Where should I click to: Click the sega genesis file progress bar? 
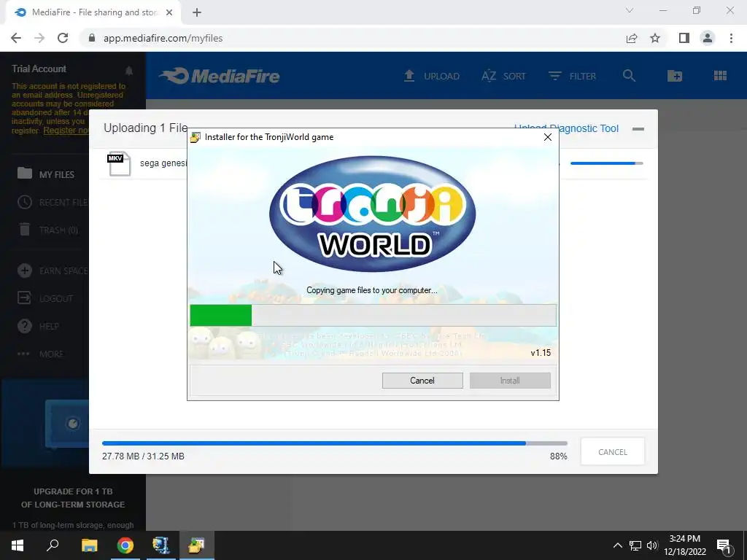(606, 163)
